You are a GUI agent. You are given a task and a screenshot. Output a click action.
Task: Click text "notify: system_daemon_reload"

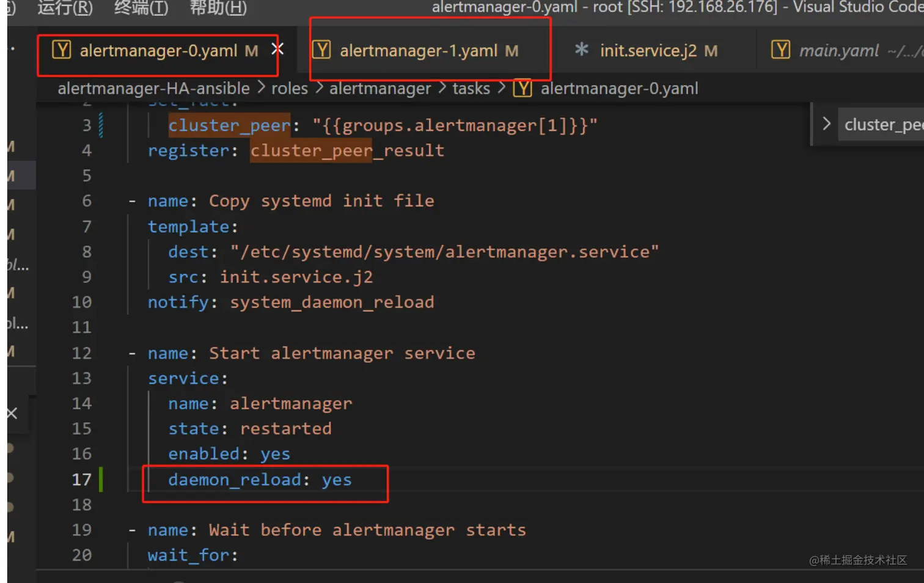coord(291,302)
